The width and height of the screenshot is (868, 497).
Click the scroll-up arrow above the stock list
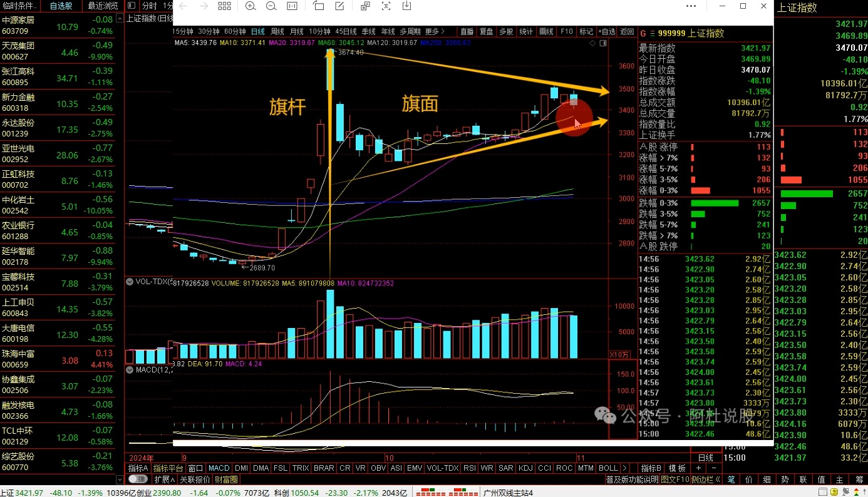tap(119, 19)
